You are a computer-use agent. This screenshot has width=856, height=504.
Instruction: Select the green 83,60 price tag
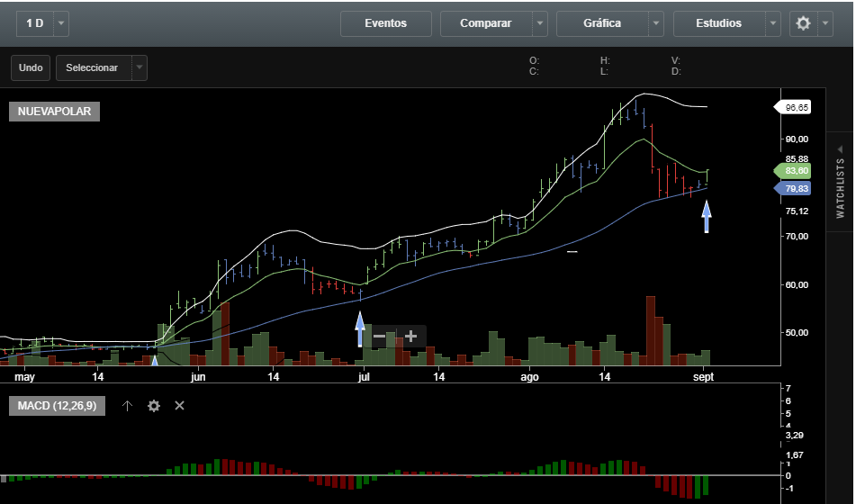795,171
